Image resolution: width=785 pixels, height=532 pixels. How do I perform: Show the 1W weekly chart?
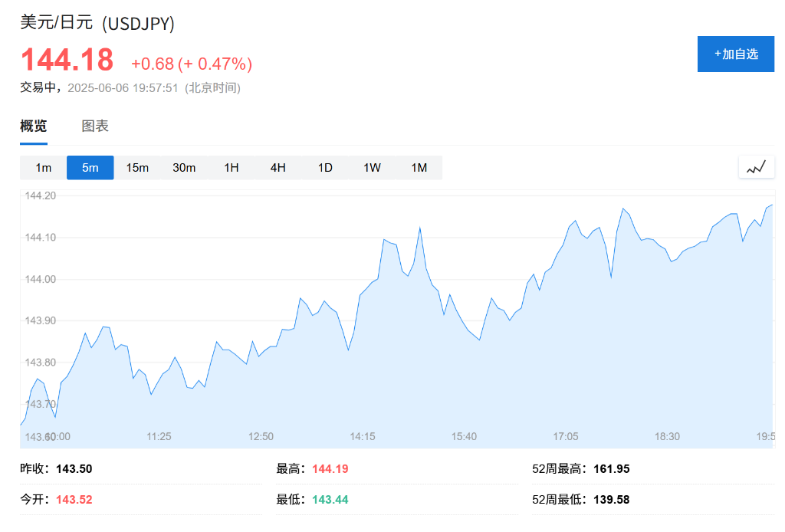(x=372, y=168)
